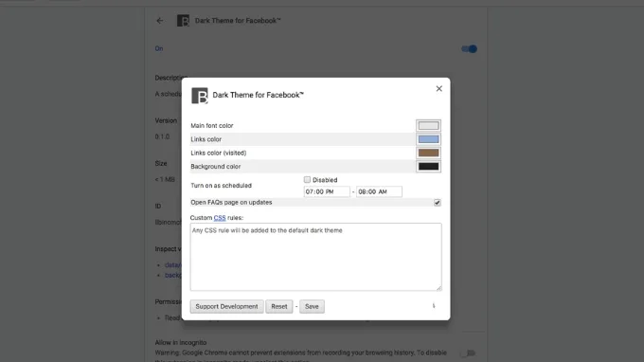Click the Save button

point(312,306)
